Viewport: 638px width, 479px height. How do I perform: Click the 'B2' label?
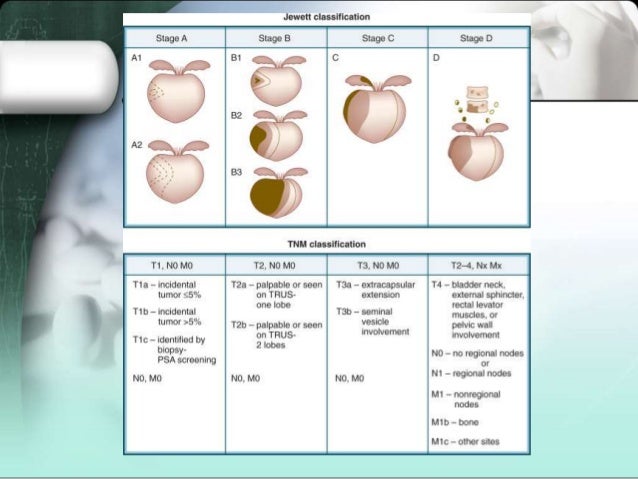[x=236, y=116]
